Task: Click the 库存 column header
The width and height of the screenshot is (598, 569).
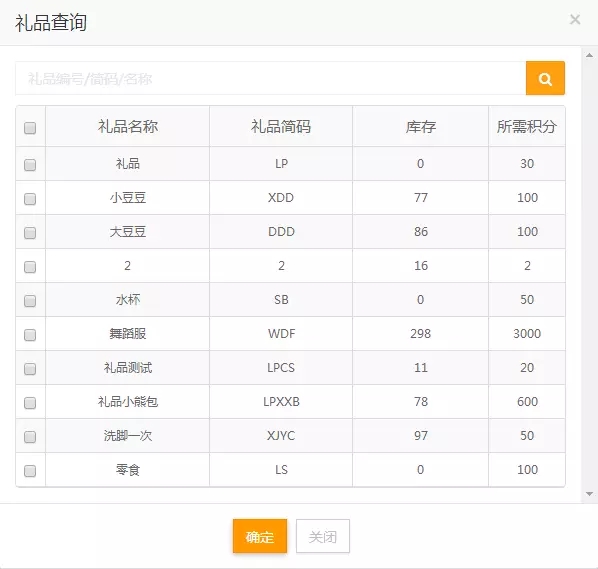Action: click(420, 126)
